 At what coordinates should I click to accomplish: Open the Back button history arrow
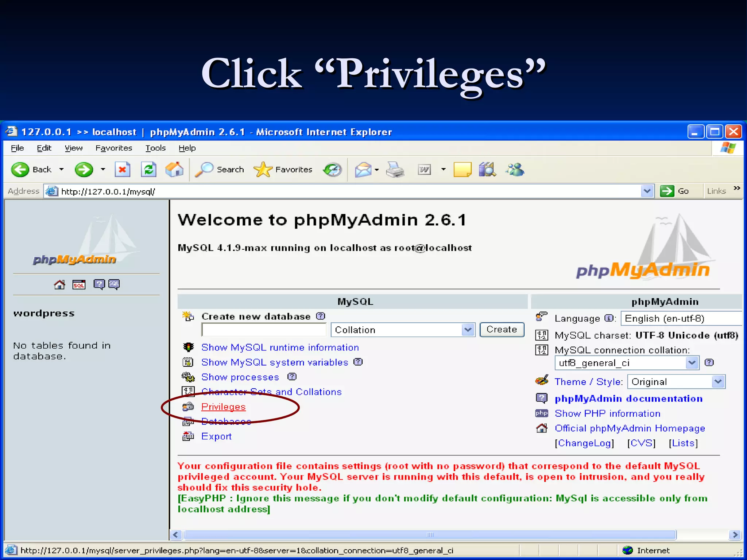tap(62, 170)
